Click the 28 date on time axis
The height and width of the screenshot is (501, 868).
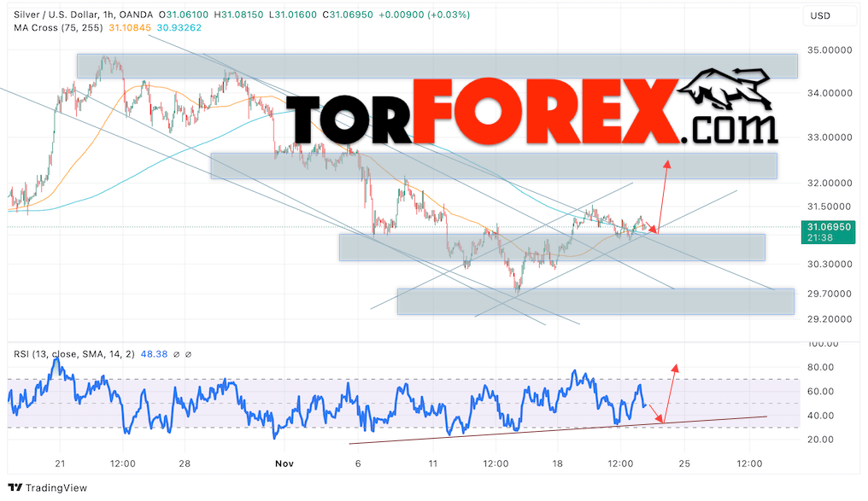click(x=185, y=463)
